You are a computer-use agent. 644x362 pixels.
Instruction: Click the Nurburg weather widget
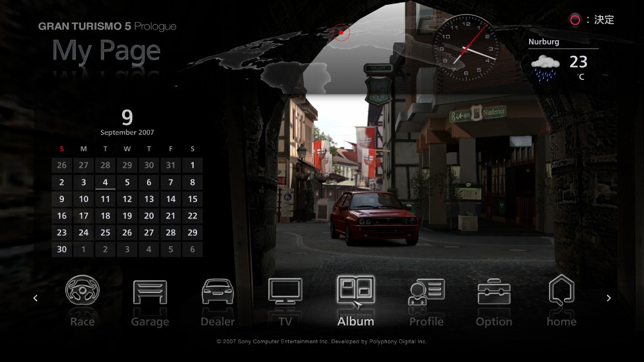[x=562, y=60]
